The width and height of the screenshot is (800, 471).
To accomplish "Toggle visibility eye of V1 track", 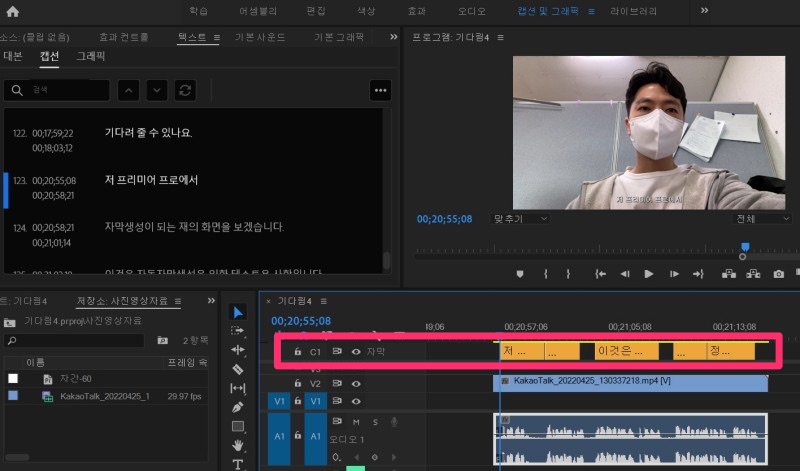I will [356, 401].
